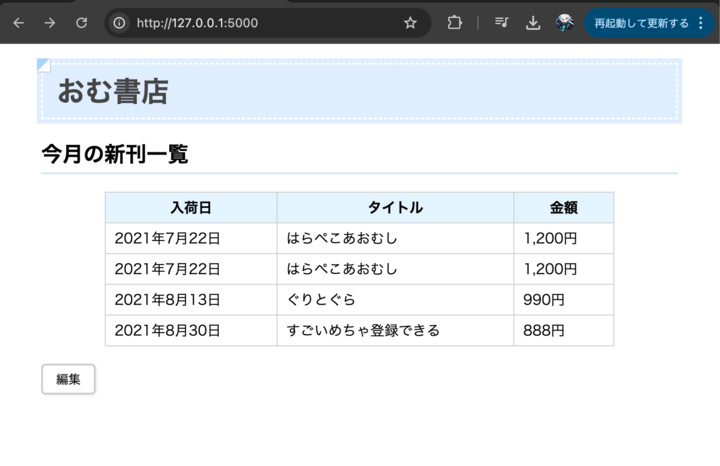Select the ぐりとぐら title cell

[395, 300]
